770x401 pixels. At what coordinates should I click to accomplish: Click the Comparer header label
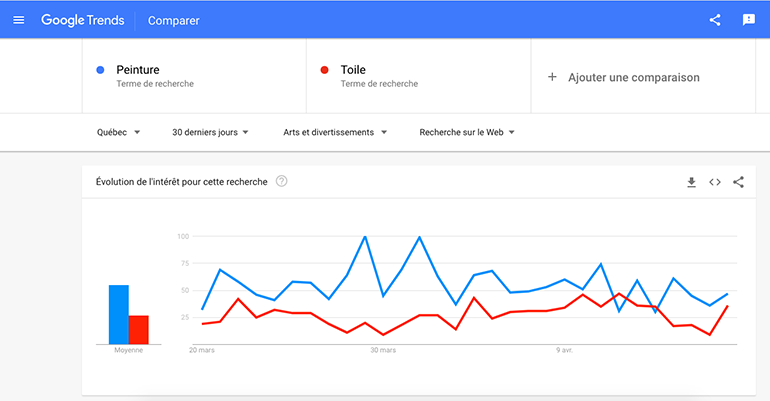tap(173, 20)
